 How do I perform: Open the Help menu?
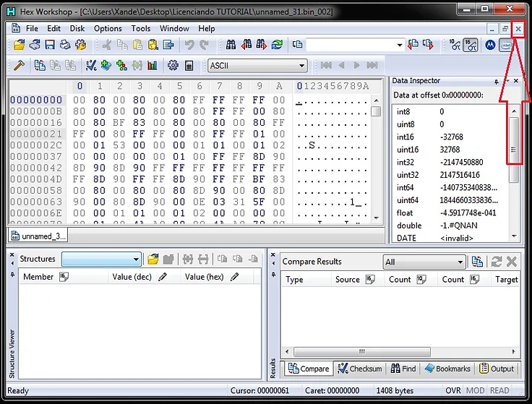pyautogui.click(x=206, y=28)
